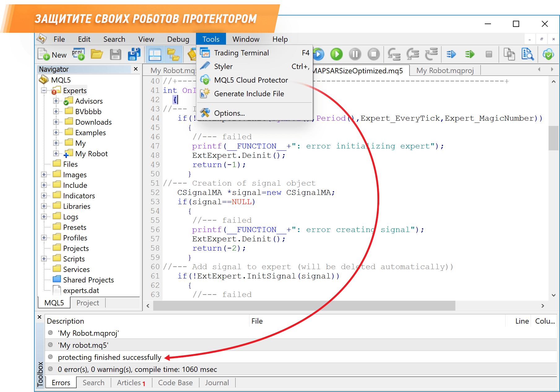Click the Open folder toolbar icon

tap(97, 54)
